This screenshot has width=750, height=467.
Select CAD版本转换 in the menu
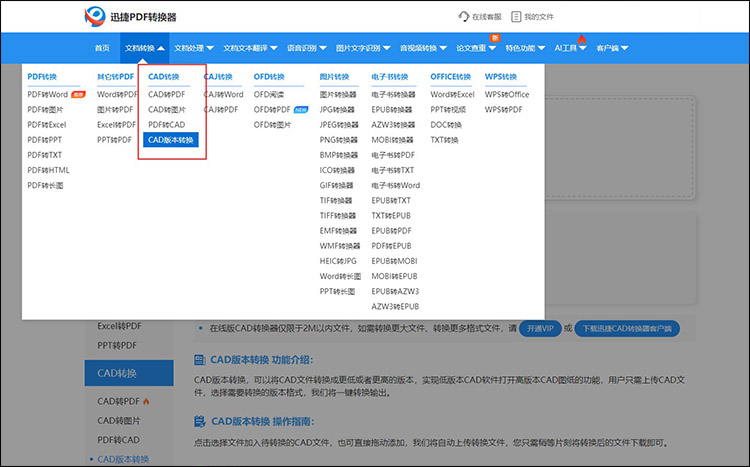tap(171, 140)
